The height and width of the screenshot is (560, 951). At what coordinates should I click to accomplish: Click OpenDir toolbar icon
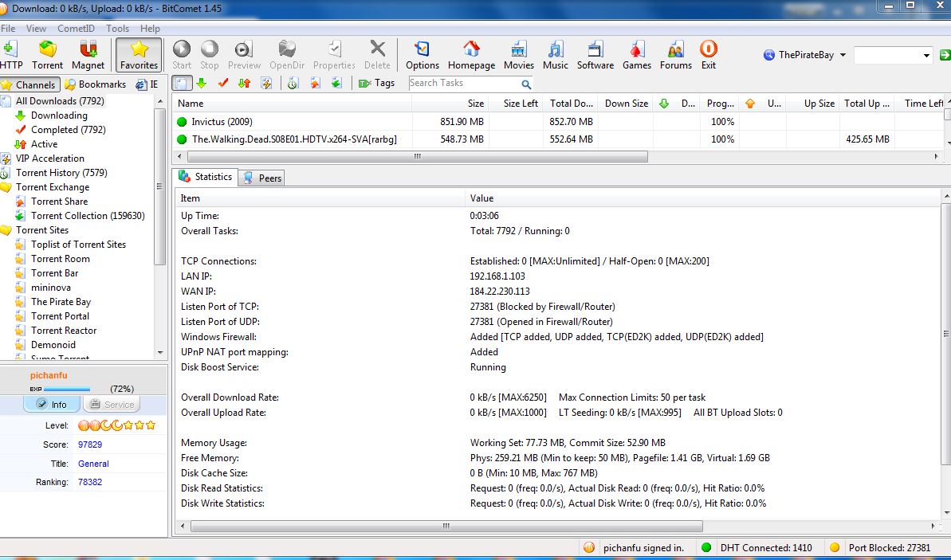[x=287, y=54]
